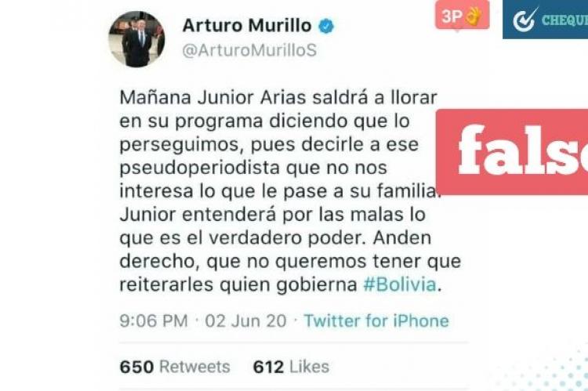
Task: Click the blue verified badge beside Arturo Murillo
Action: point(327,26)
